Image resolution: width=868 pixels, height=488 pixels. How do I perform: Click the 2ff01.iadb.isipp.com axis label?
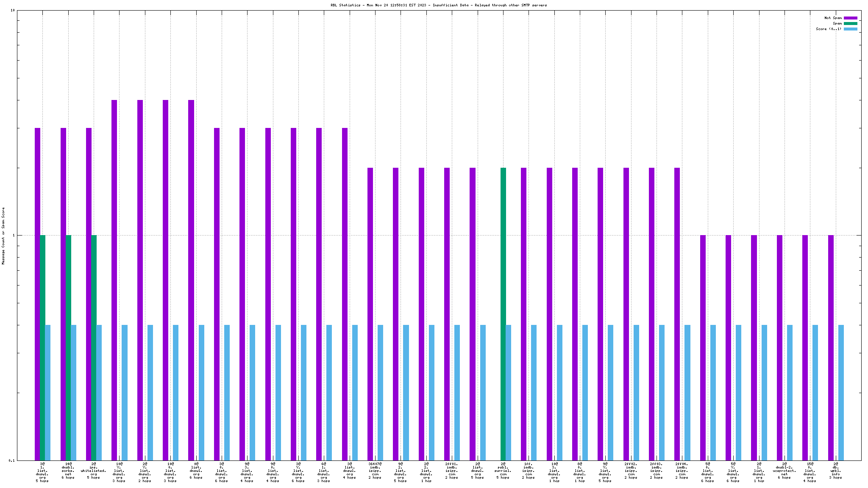[x=451, y=471]
